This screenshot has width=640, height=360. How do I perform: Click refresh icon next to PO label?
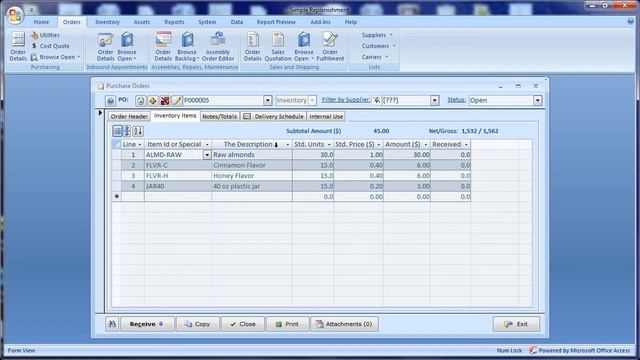[140, 100]
